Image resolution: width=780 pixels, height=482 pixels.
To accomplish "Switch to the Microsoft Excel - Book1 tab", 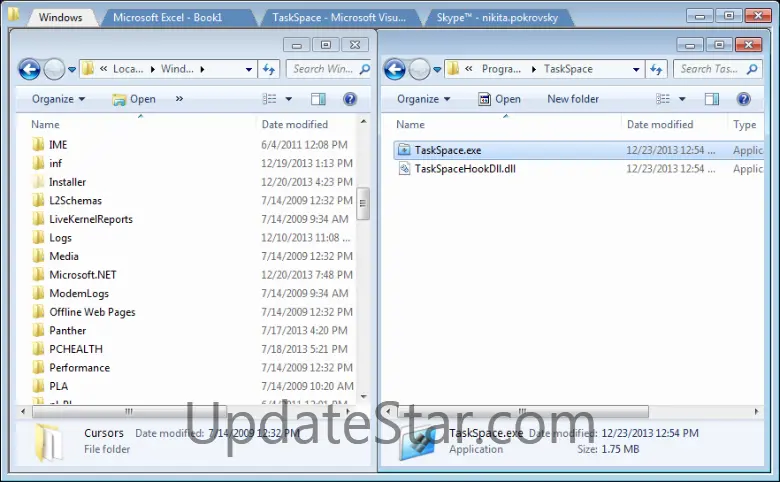I will click(167, 17).
